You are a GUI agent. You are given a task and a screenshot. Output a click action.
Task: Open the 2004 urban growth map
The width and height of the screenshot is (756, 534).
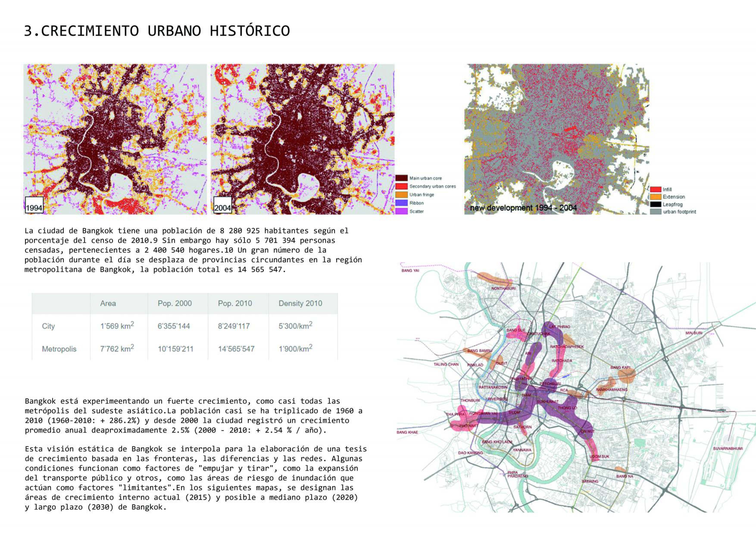[303, 139]
